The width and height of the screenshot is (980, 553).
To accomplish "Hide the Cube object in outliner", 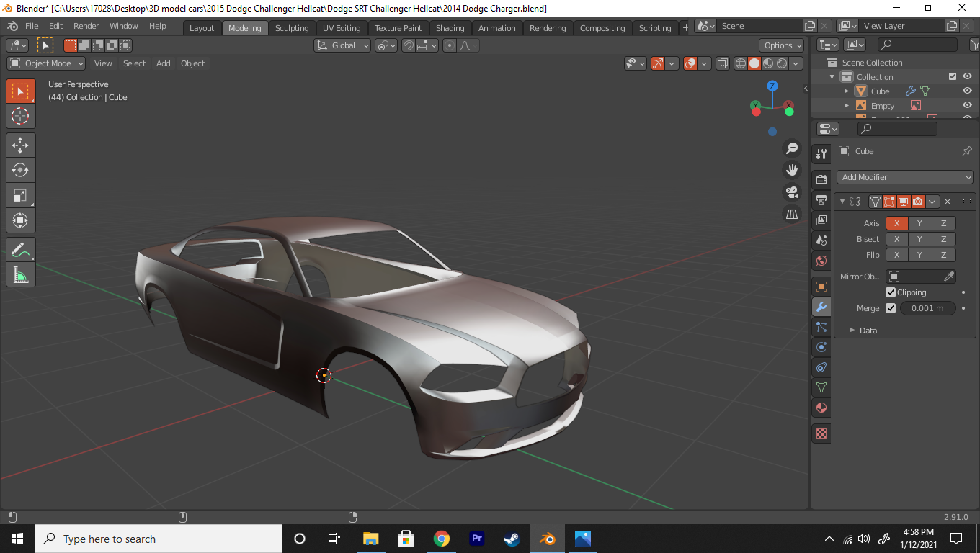I will 967,91.
